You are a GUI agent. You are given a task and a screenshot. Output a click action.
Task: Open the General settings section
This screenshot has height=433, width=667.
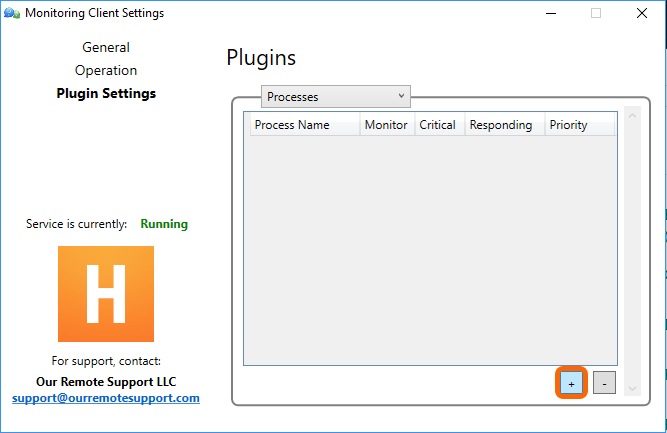(106, 47)
